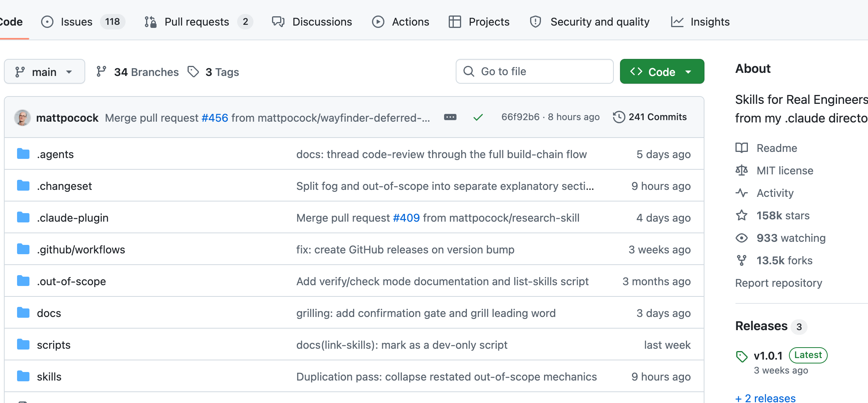Click the commits history clock icon
The height and width of the screenshot is (403, 868).
point(619,117)
